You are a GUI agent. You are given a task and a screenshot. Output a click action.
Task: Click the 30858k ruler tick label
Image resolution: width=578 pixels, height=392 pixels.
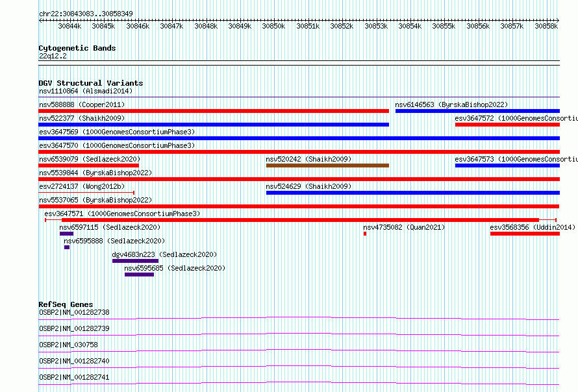click(546, 26)
